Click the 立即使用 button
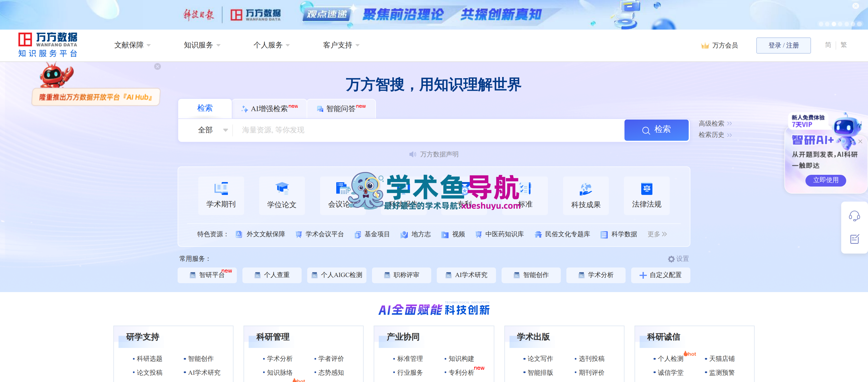The height and width of the screenshot is (382, 868). click(x=825, y=180)
